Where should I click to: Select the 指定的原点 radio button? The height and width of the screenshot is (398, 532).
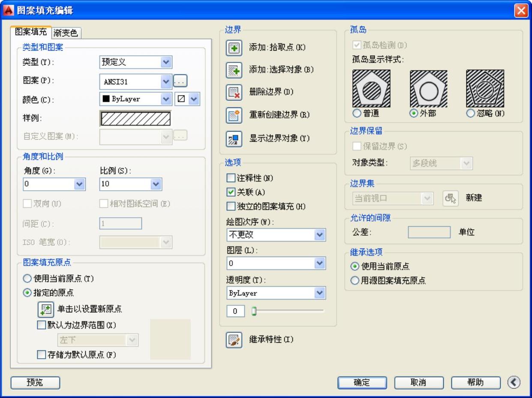tap(27, 293)
